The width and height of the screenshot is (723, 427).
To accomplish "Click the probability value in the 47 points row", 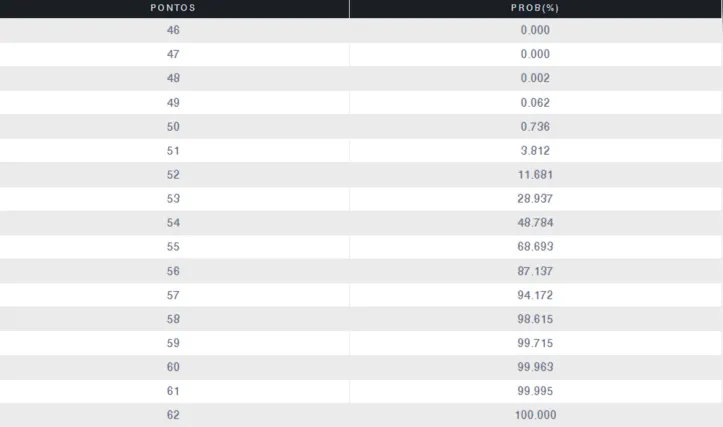I will coord(535,54).
